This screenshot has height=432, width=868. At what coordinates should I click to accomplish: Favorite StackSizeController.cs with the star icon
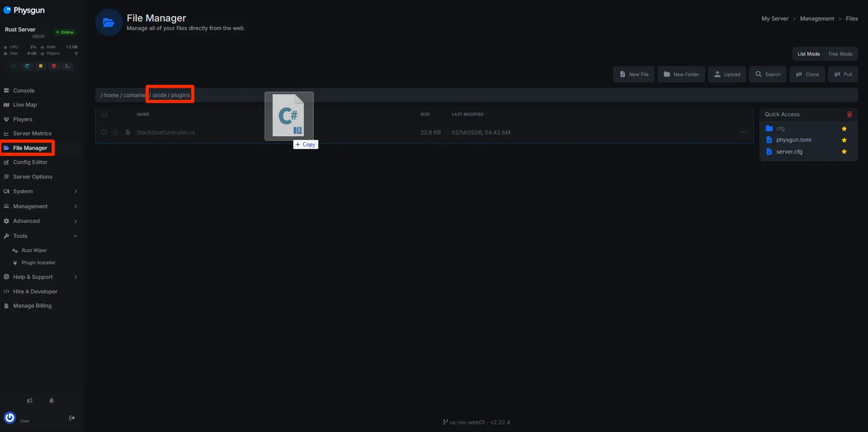pos(116,133)
